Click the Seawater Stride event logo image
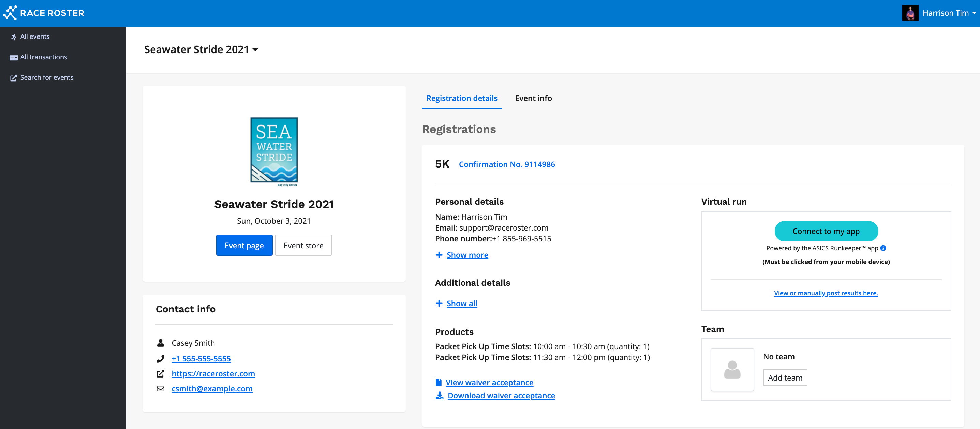This screenshot has width=980, height=429. click(x=274, y=151)
